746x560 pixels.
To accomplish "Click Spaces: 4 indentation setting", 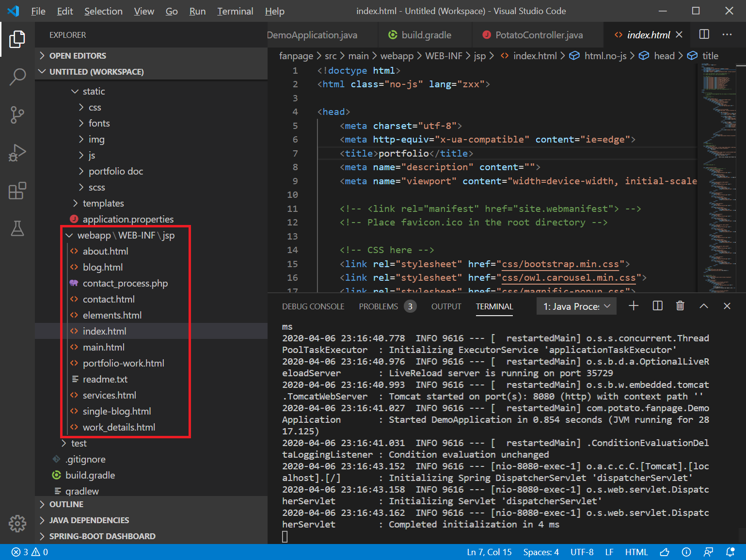I will 541,552.
